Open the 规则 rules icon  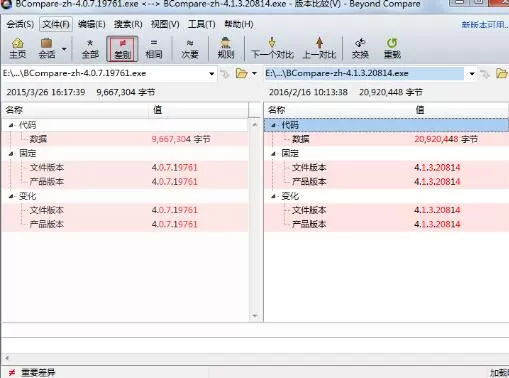(226, 49)
